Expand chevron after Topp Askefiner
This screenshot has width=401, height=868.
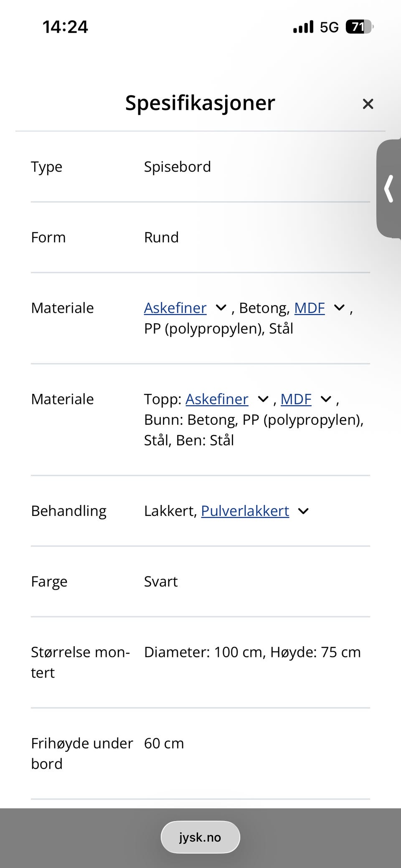[x=263, y=399]
